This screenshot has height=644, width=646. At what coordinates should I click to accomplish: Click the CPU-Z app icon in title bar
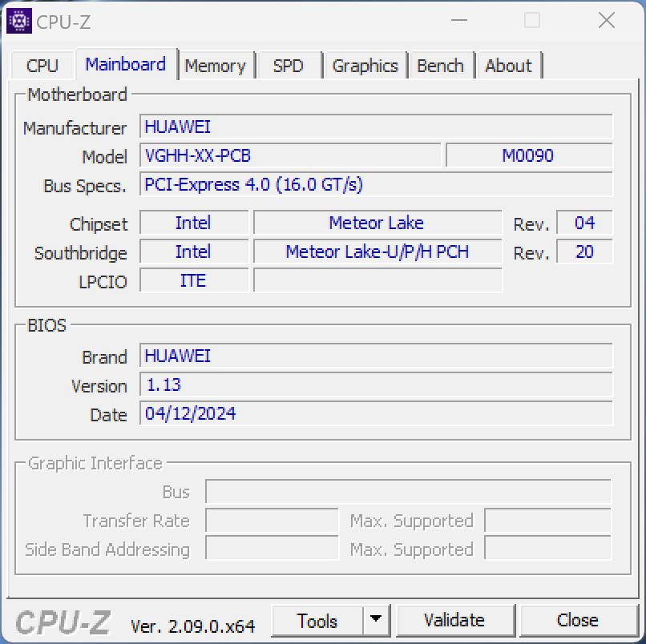point(19,21)
